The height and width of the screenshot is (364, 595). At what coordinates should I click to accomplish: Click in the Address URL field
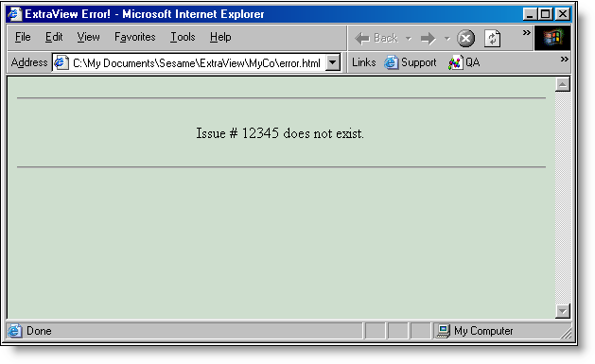coord(197,63)
